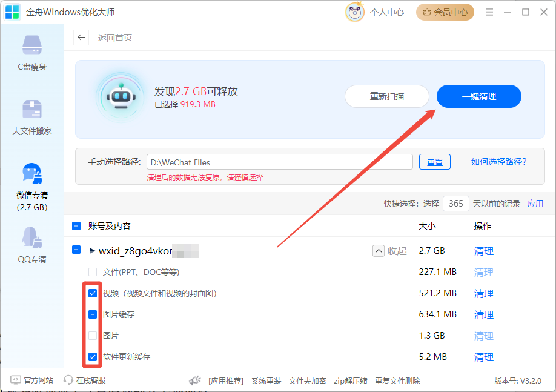Click the app logo in title bar
Viewport: 556px width, 392px height.
[12, 12]
